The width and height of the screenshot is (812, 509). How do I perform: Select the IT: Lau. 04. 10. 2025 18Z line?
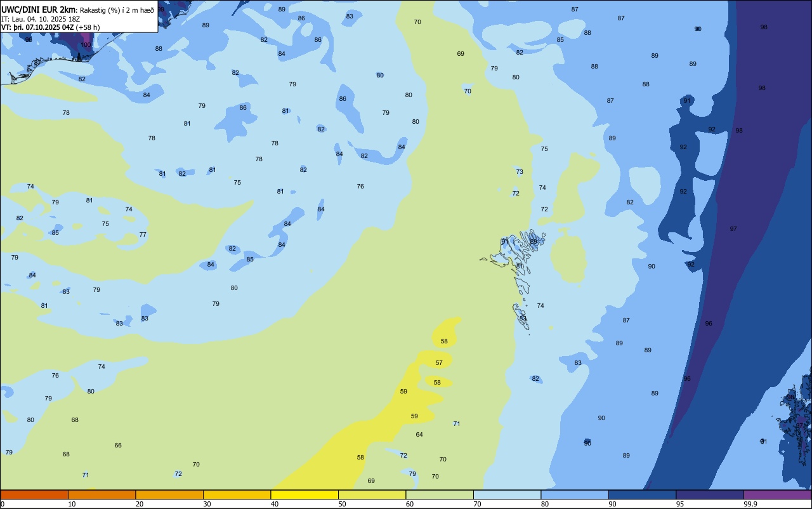click(x=41, y=19)
